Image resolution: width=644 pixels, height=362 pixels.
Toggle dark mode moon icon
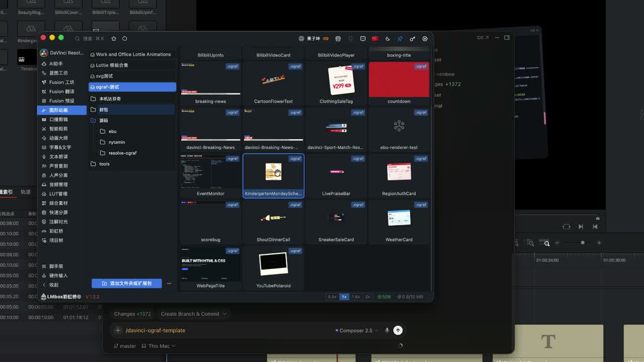[x=387, y=38]
